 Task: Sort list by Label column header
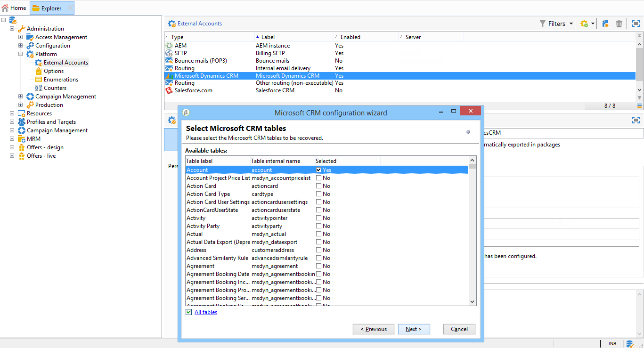pos(294,37)
